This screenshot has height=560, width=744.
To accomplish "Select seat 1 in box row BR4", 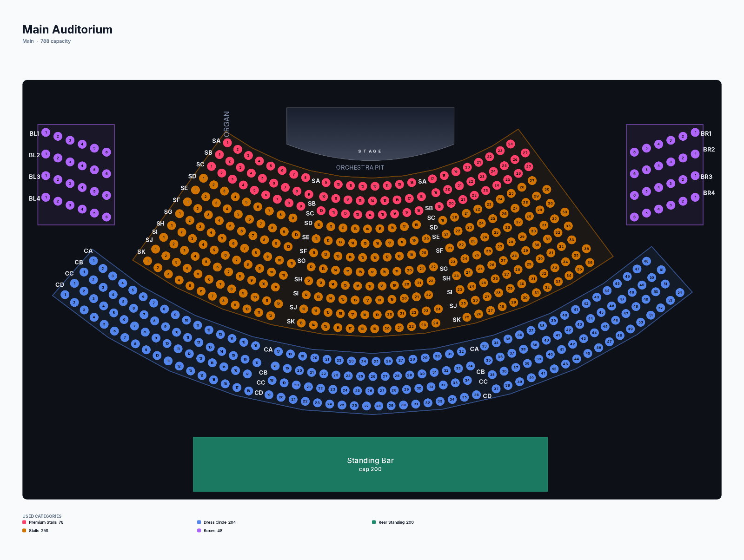I will point(695,197).
